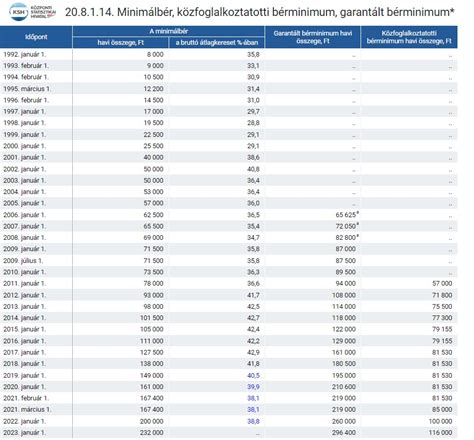Screen dimensions: 474x440
Task: Click the Időpont column header
Action: [x=36, y=37]
